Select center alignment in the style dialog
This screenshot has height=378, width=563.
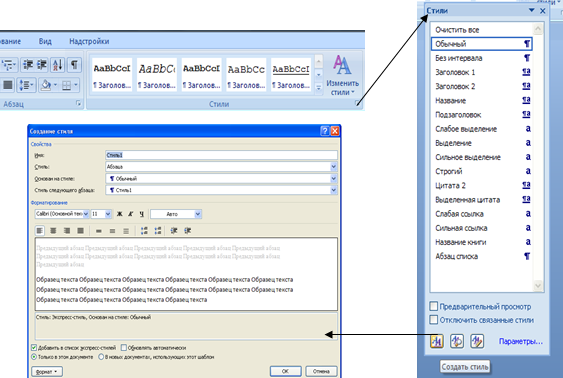click(x=53, y=231)
